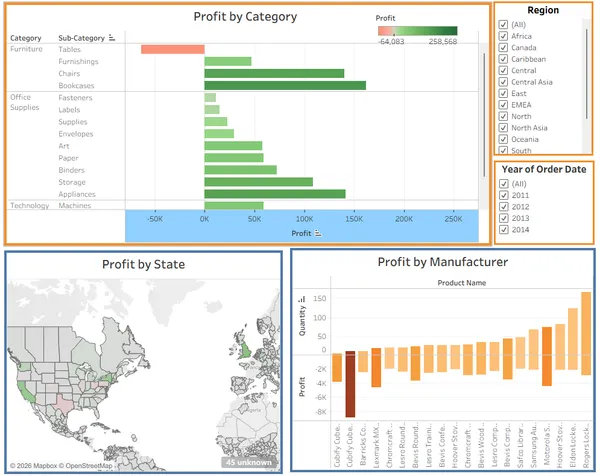
Task: Select the Chairs profit bar
Action: 274,73
